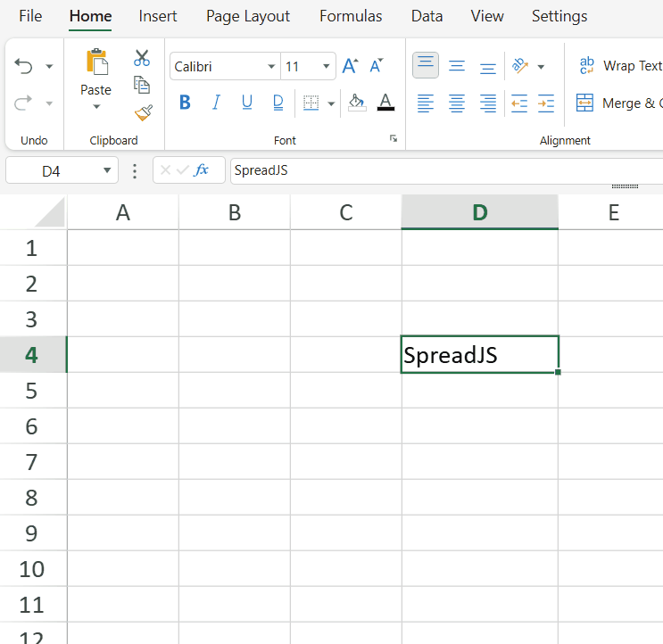Decrease font size with small A

[x=377, y=66]
